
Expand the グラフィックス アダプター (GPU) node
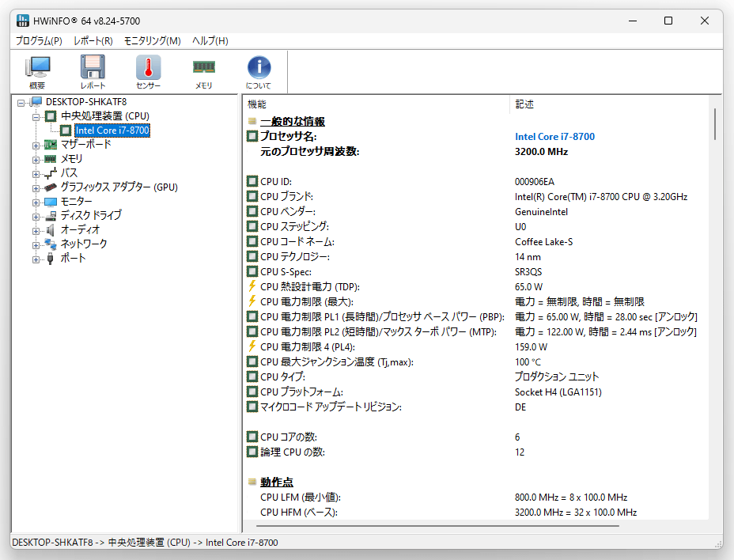(x=36, y=188)
